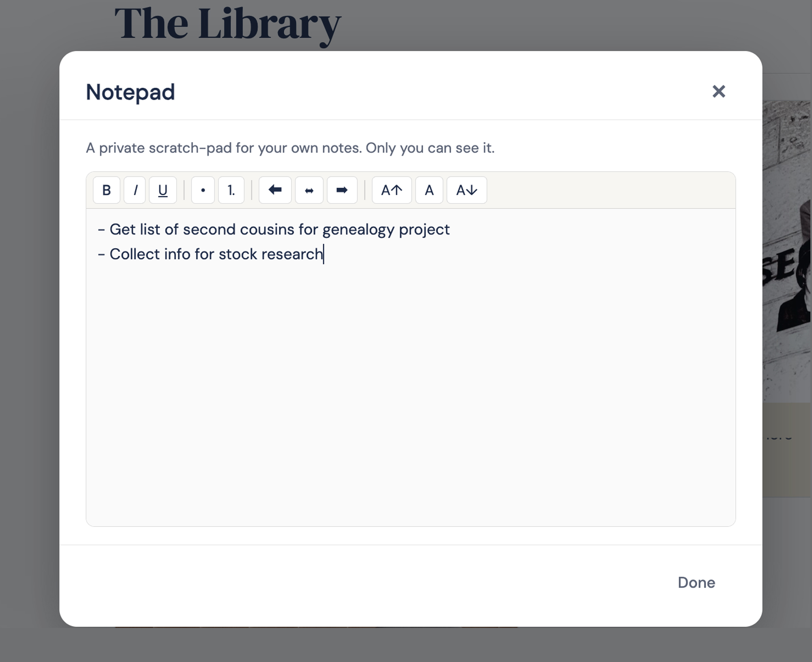812x662 pixels.
Task: Insert a numbered list
Action: click(231, 190)
